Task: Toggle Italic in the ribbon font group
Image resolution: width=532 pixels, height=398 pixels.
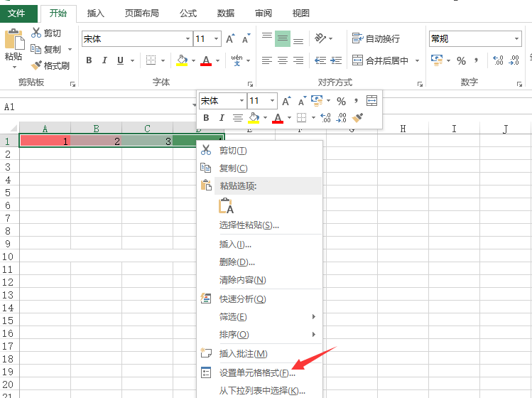Action: pyautogui.click(x=104, y=60)
